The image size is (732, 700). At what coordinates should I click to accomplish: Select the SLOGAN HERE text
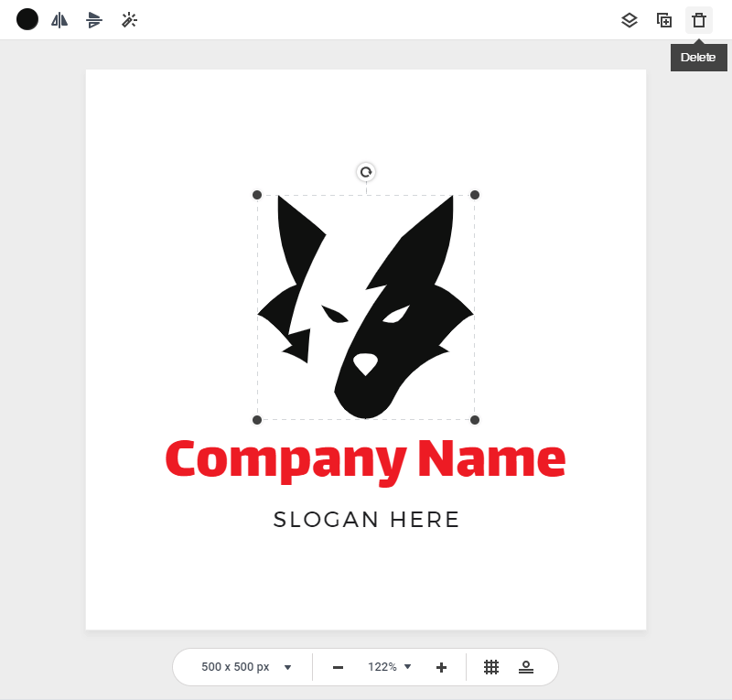[366, 520]
